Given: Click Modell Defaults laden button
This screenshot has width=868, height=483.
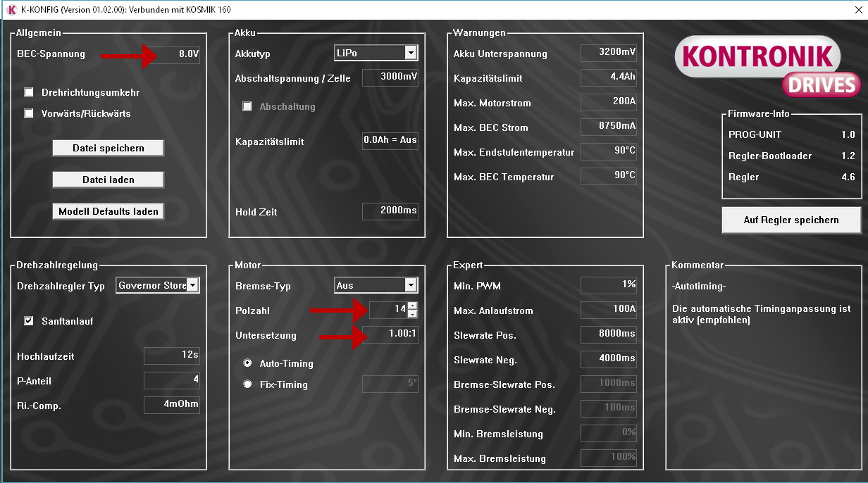Looking at the screenshot, I should click(x=108, y=211).
